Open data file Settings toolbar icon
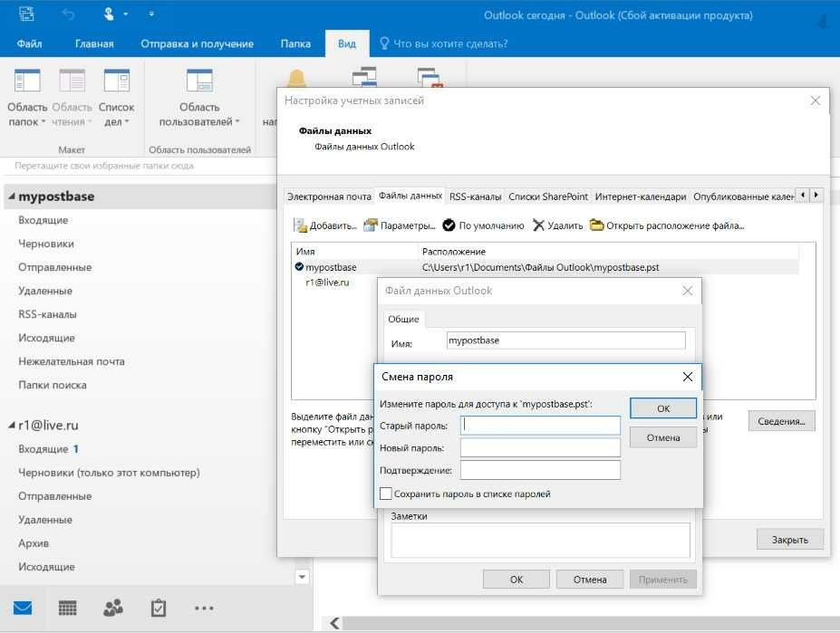 click(370, 225)
